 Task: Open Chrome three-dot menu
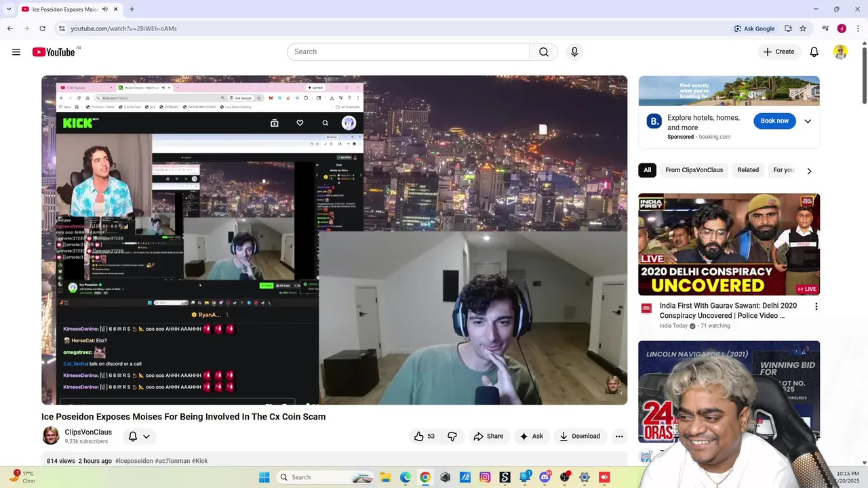click(x=858, y=28)
